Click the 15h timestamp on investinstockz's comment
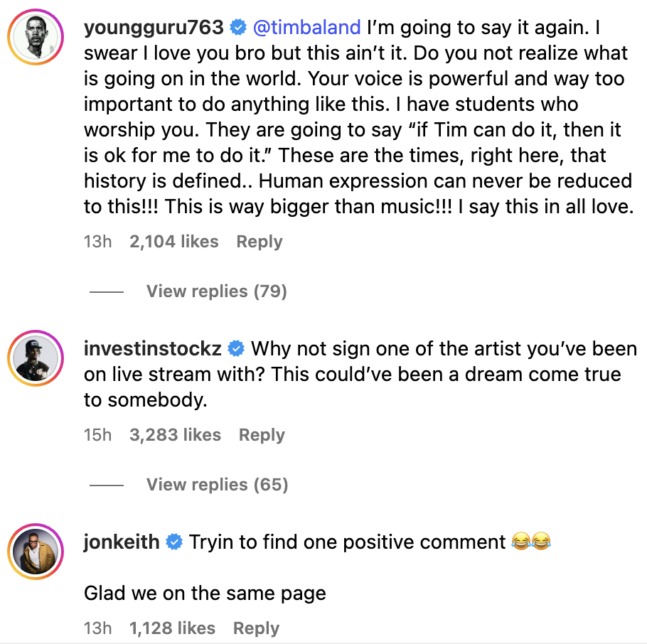Viewport: 647px width, 644px height. click(97, 434)
